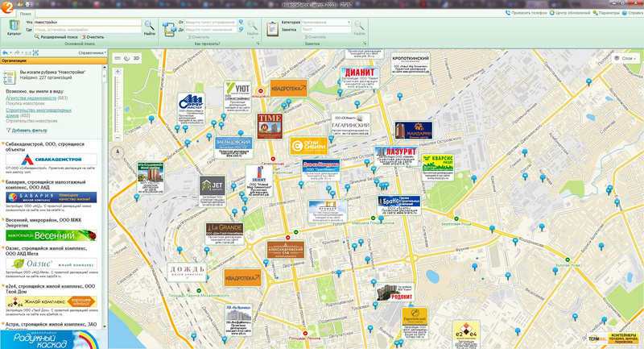The height and width of the screenshot is (349, 644).
Task: Click the Привязать телефон phone icon
Action: point(508,13)
